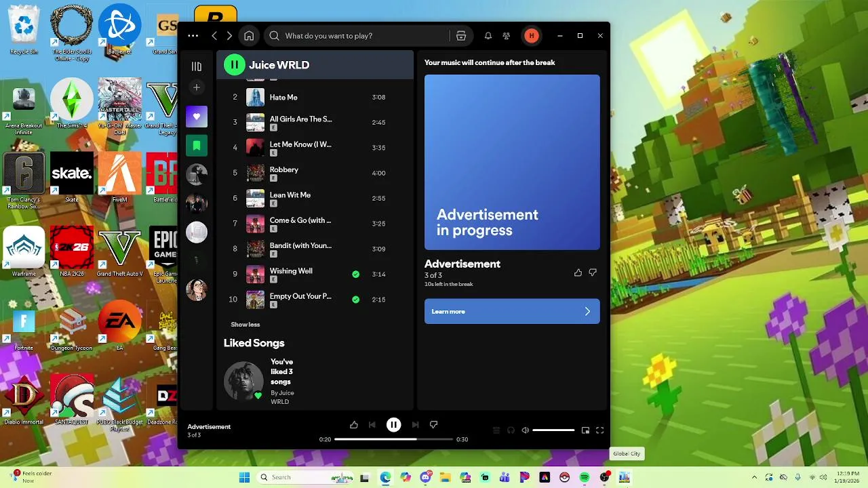Screen dimensions: 868x488
Task: Enter full screen mode
Action: click(x=599, y=430)
